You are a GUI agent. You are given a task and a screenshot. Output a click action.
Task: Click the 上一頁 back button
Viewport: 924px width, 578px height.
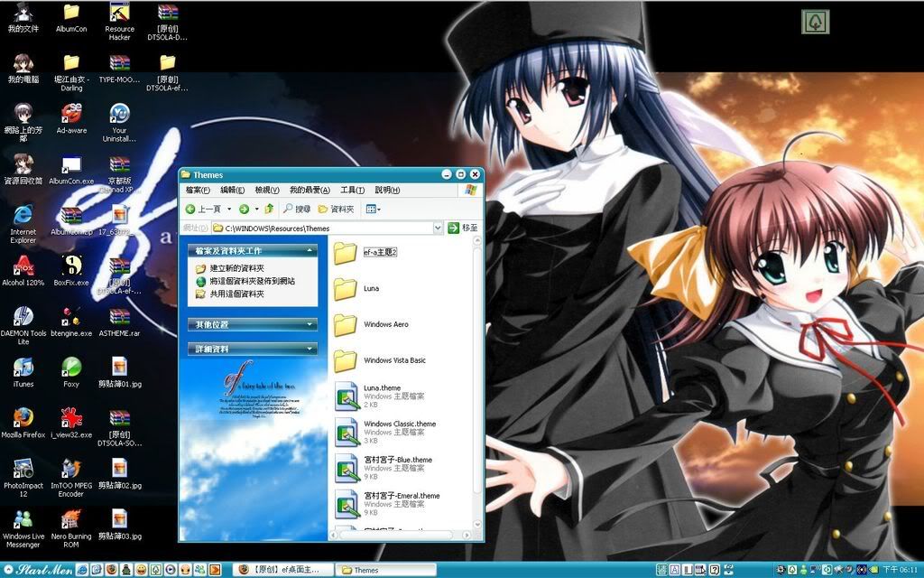tap(203, 209)
